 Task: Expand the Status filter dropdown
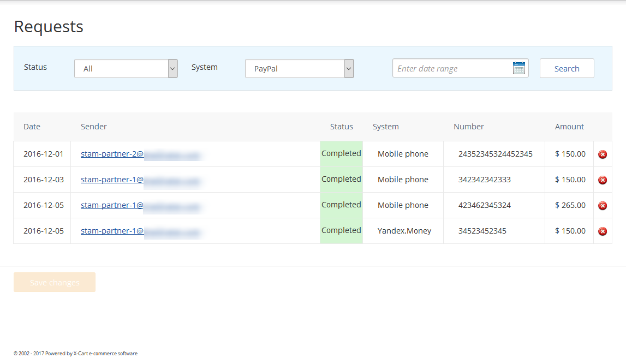126,69
